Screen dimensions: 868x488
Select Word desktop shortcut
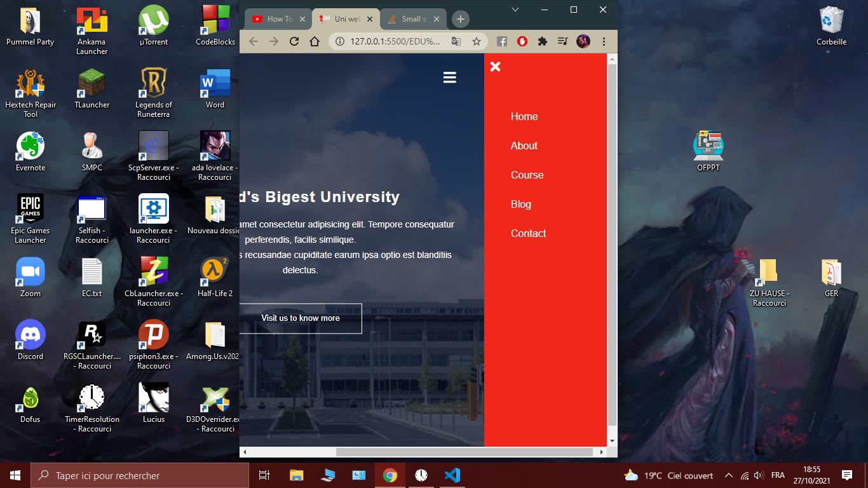(215, 90)
